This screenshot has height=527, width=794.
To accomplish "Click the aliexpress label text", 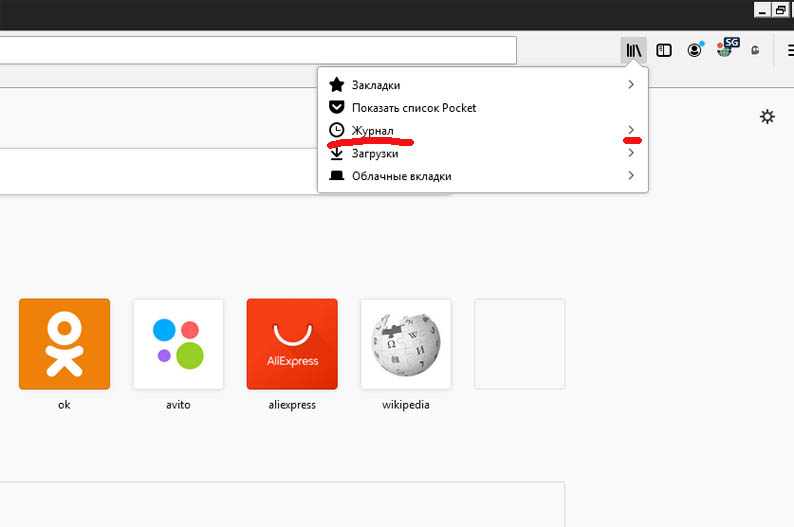I will 292,404.
